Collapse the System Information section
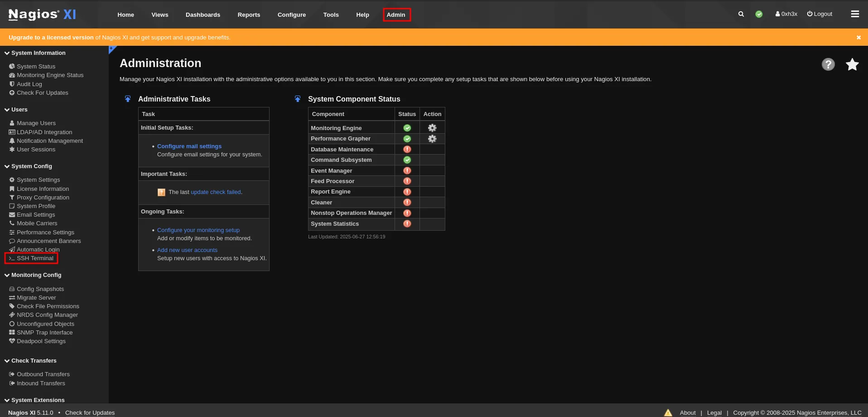Screen dimensions: 868x417 [x=35, y=53]
